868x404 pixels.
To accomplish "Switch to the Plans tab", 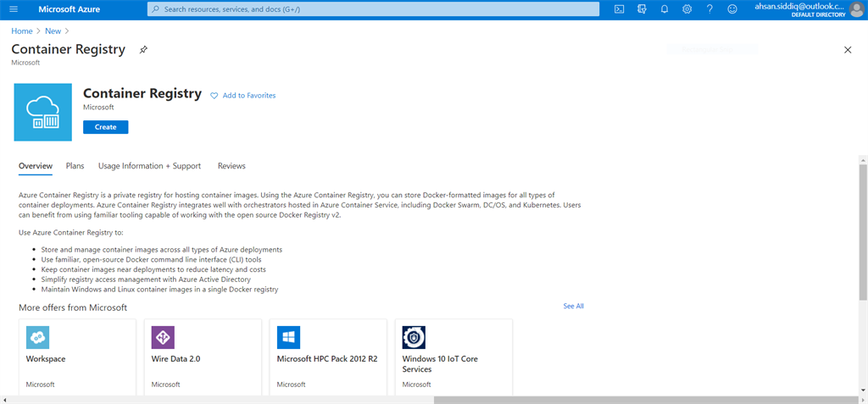I will (x=75, y=166).
